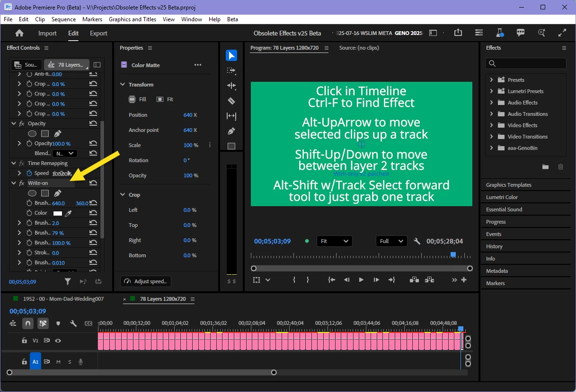Open the Lumetri Color panel
The image size is (576, 392).
click(x=502, y=197)
